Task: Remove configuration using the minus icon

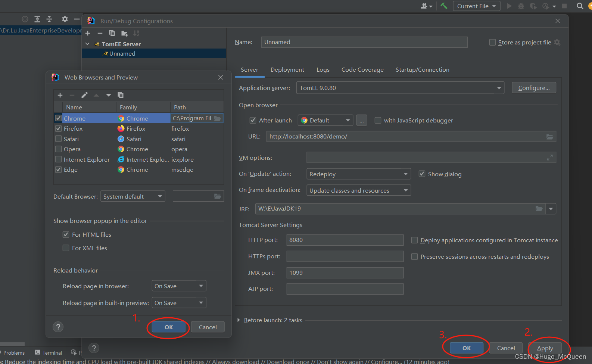Action: click(x=100, y=33)
